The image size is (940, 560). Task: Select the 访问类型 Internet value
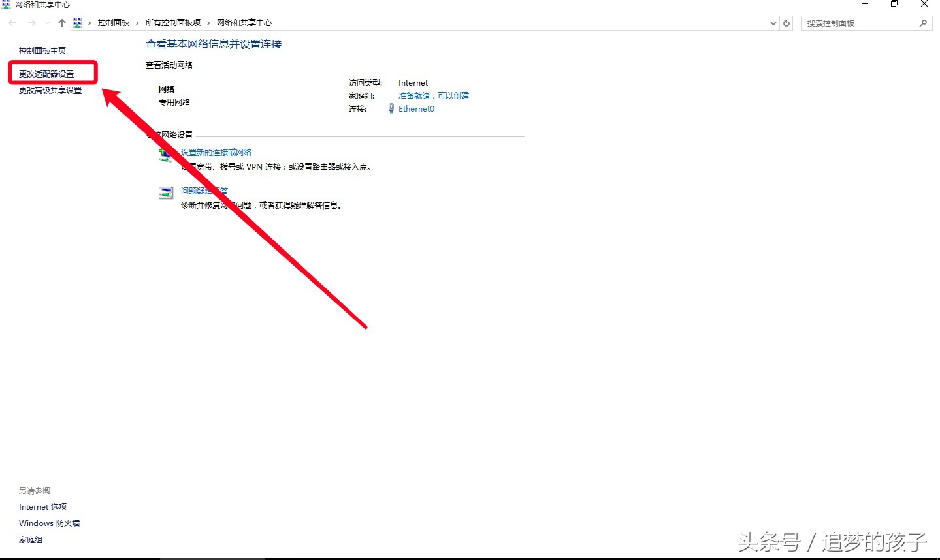(x=413, y=83)
